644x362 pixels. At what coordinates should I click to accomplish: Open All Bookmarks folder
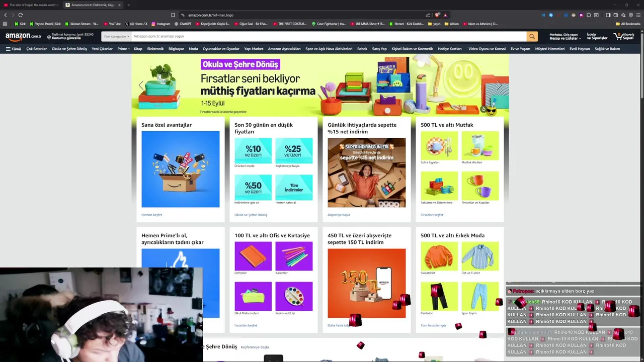(628, 24)
